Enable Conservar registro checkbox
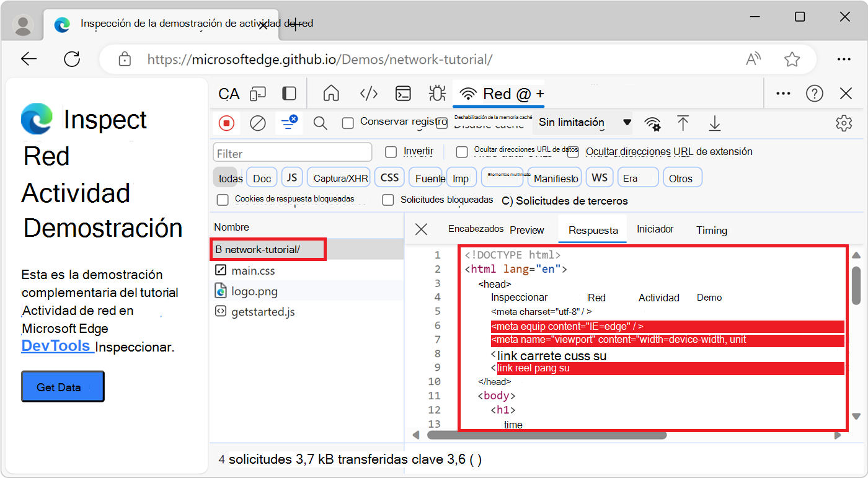Image resolution: width=868 pixels, height=478 pixels. (348, 123)
